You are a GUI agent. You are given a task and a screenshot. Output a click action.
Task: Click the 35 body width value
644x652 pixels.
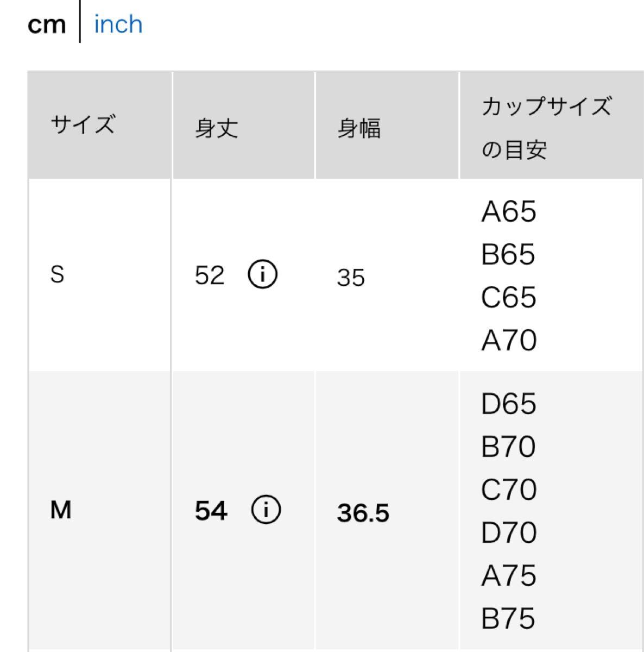[x=351, y=278]
